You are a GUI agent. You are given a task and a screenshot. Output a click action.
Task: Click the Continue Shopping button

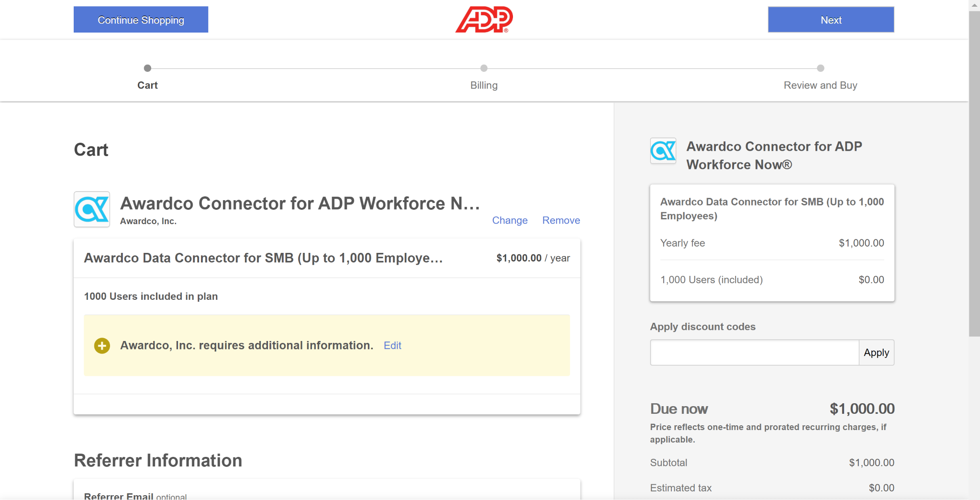point(141,20)
